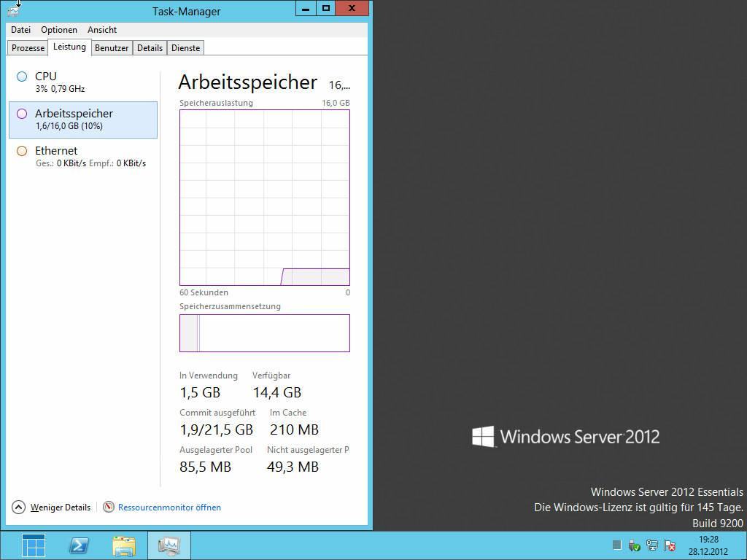
Task: Click the Ausgelagerter Pool value 85,5 MB
Action: click(205, 467)
